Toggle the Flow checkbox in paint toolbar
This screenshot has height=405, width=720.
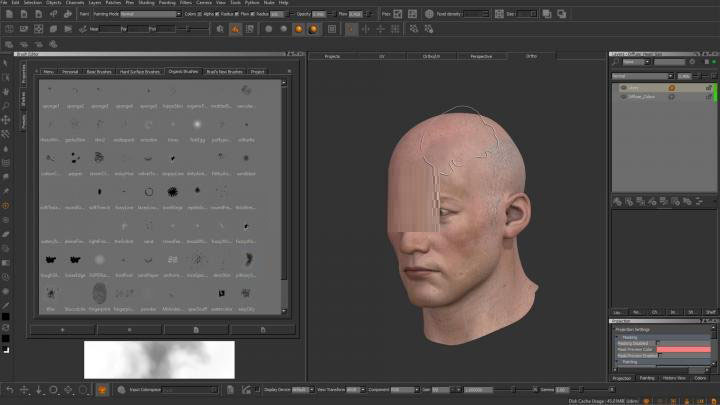[253, 14]
